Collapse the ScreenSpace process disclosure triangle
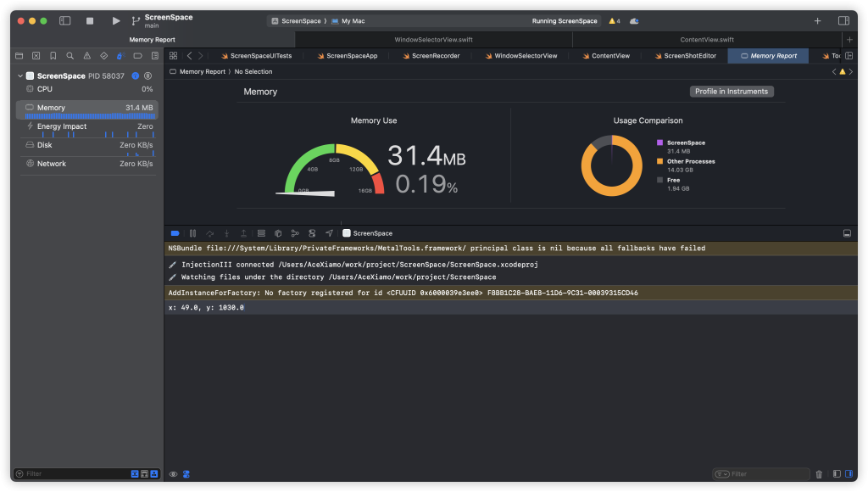Viewport: 868px width, 492px height. [20, 76]
